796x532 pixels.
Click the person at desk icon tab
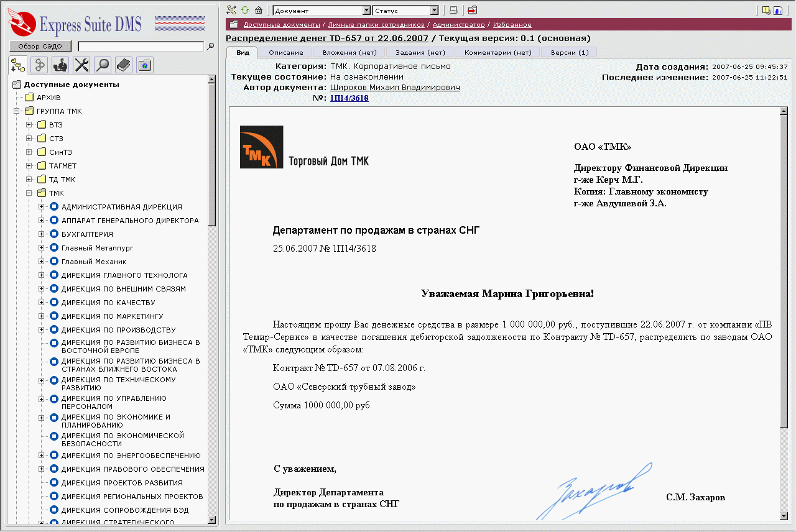61,65
